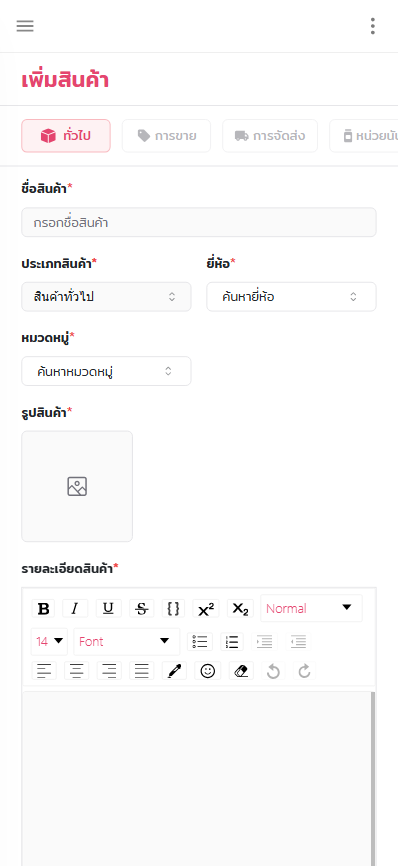This screenshot has height=866, width=398.
Task: Open the สินค้าทั่วไป product type dropdown
Action: (106, 297)
